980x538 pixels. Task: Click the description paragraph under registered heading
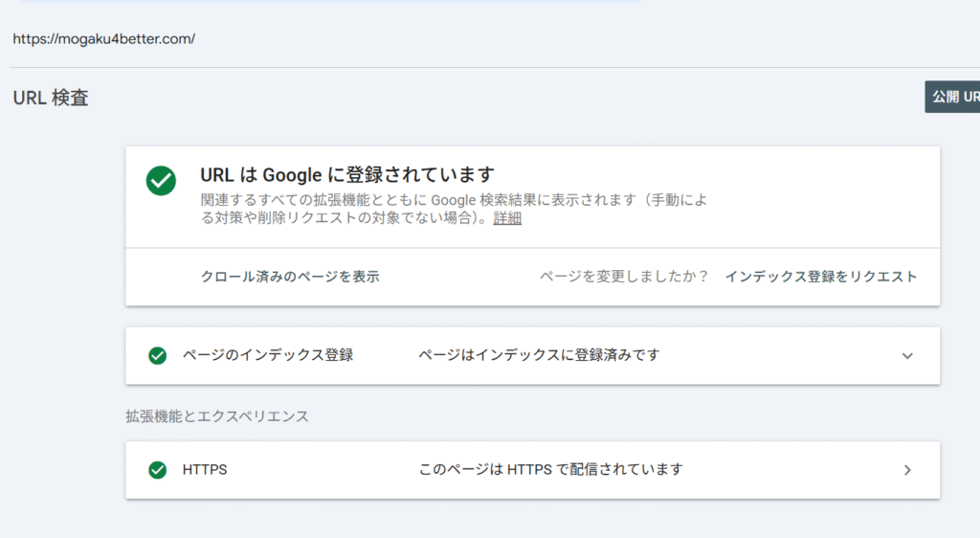(x=454, y=209)
